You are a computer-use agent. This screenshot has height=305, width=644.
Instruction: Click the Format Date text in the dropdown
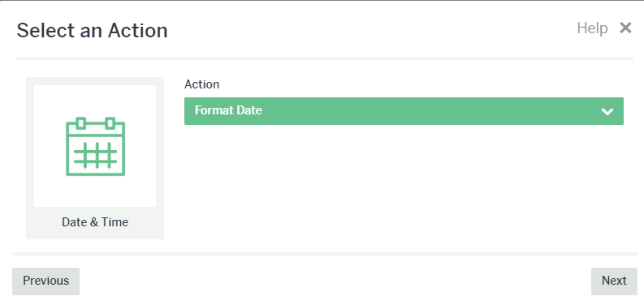point(228,110)
